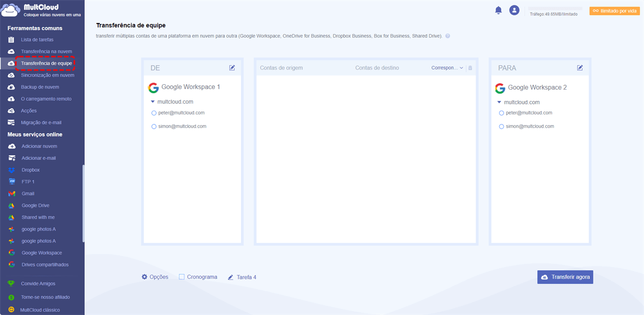Collapse multcloud.com in PARA panel

[x=499, y=102]
